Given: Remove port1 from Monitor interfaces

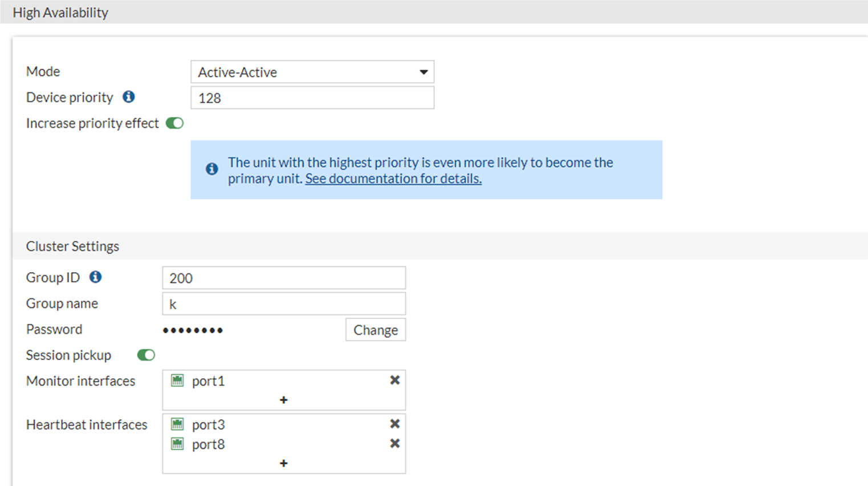Looking at the screenshot, I should tap(394, 380).
